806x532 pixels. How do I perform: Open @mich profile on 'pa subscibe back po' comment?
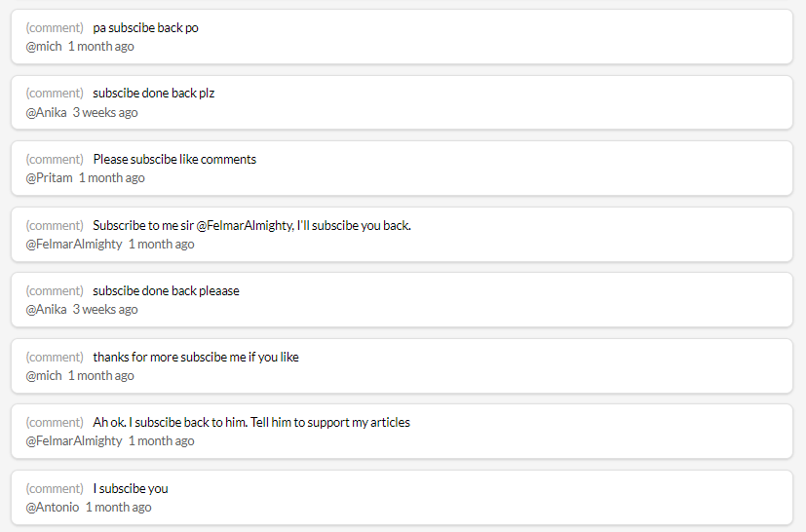point(44,46)
